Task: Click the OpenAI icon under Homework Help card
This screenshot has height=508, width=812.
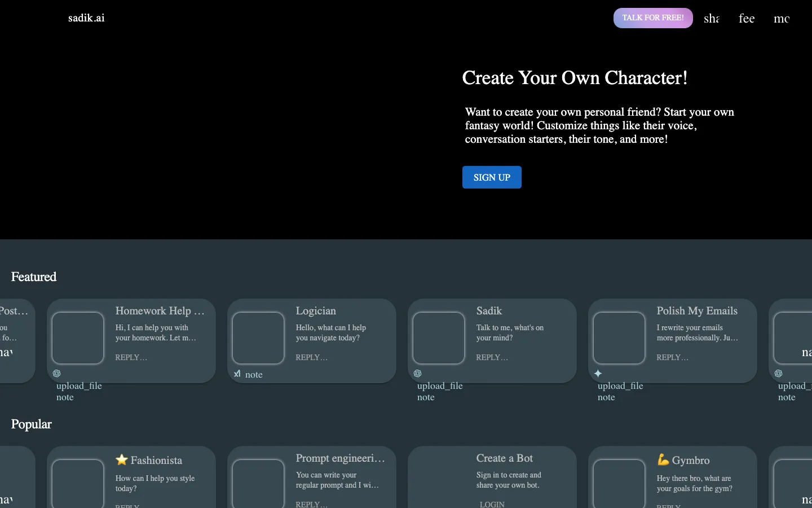Action: coord(57,374)
